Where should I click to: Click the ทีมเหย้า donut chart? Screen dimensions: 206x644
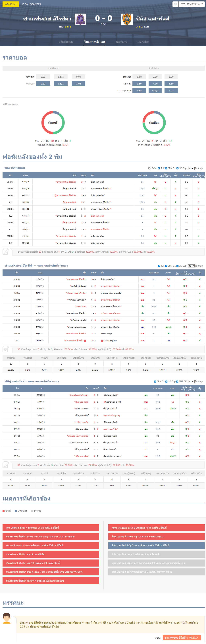tap(53, 123)
